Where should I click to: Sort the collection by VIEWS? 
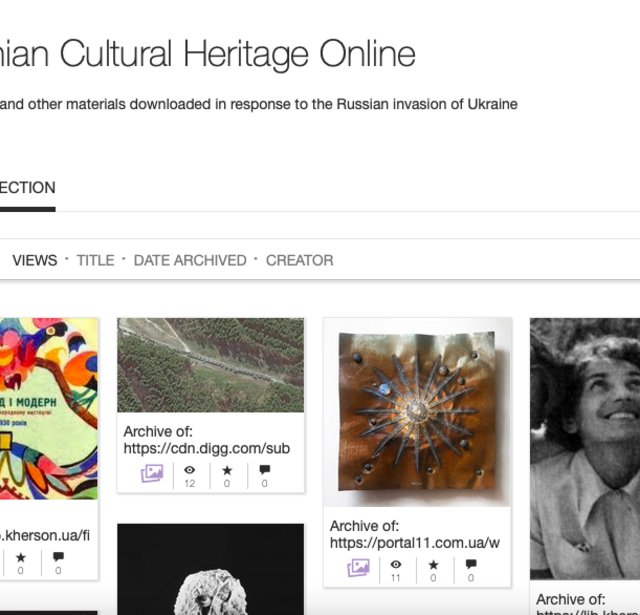(x=35, y=260)
